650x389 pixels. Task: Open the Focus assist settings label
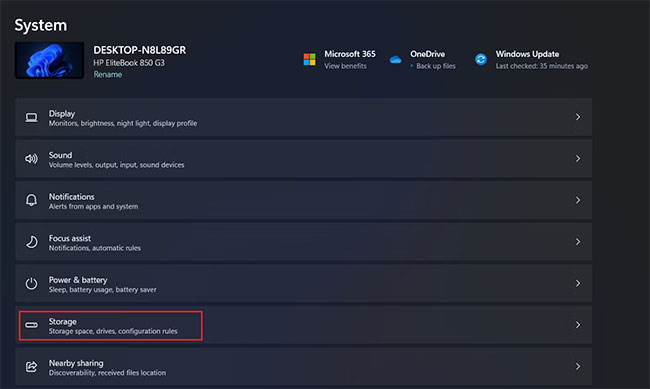tap(70, 238)
